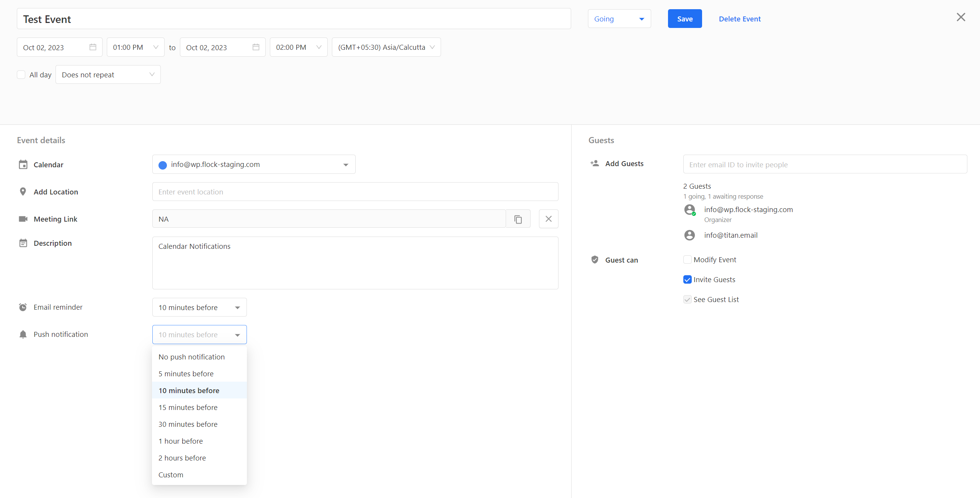The height and width of the screenshot is (498, 980).
Task: Open the Asia/Calcutta timezone selector
Action: [386, 47]
